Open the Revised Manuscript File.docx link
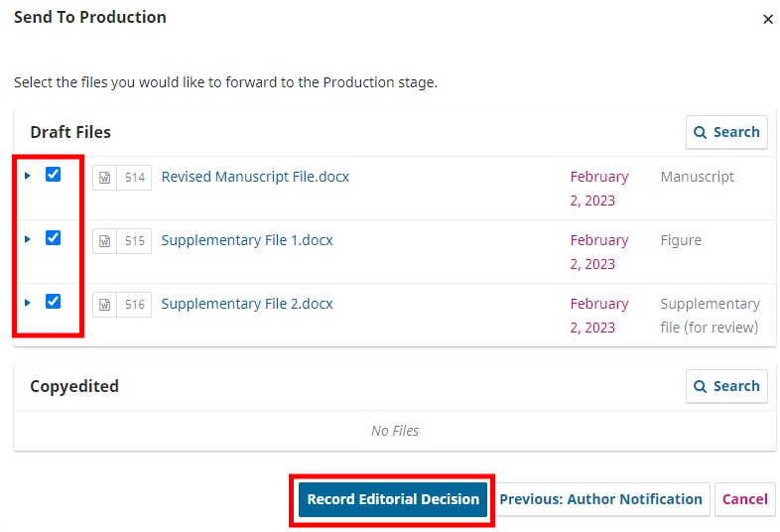 (255, 177)
